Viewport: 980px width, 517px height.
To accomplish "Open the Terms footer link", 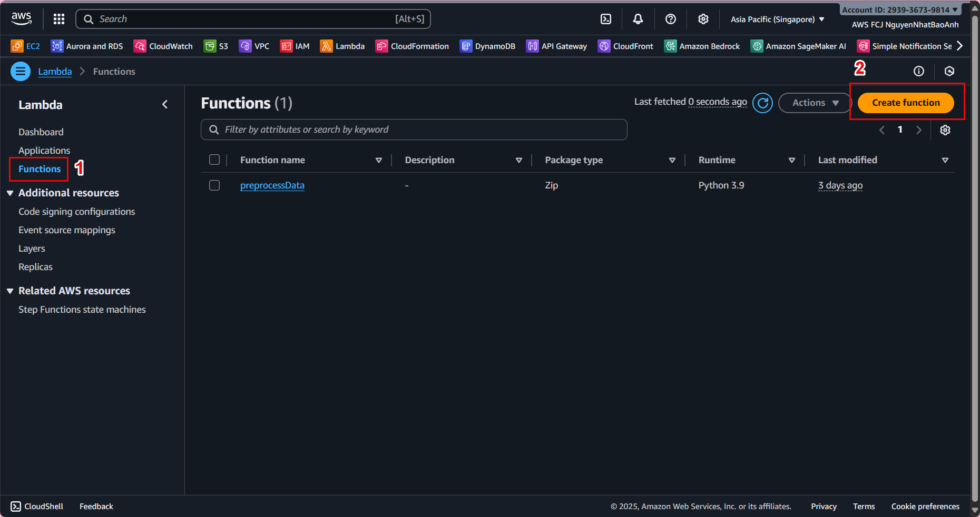I will click(x=864, y=506).
